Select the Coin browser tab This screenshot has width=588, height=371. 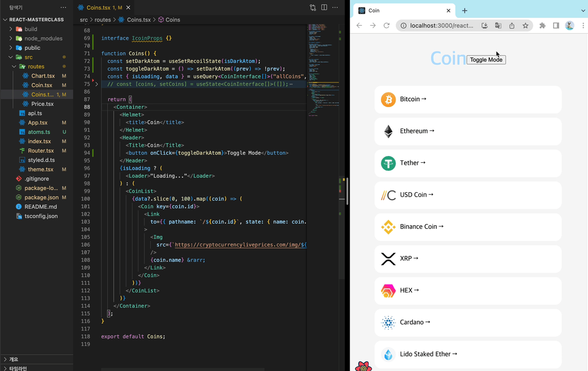404,10
